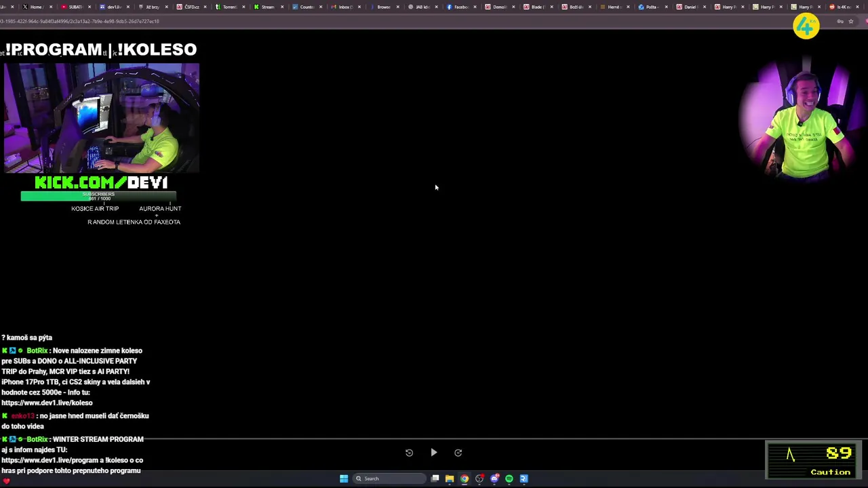Open Task View from the taskbar
The height and width of the screenshot is (488, 868).
[x=435, y=479]
